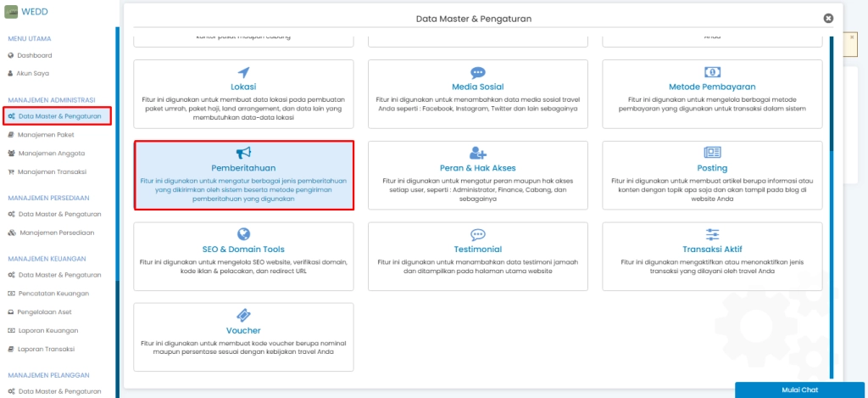868x398 pixels.
Task: Click the Voucher ticket icon
Action: click(243, 315)
